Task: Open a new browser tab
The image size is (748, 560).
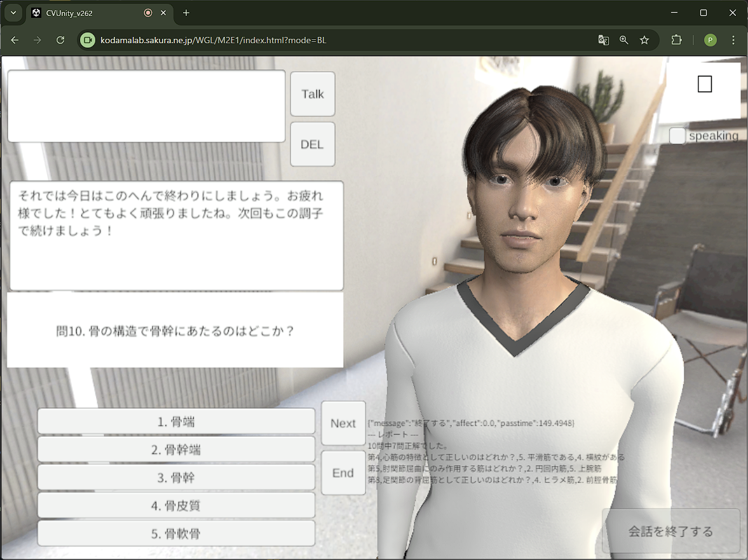Action: click(186, 13)
